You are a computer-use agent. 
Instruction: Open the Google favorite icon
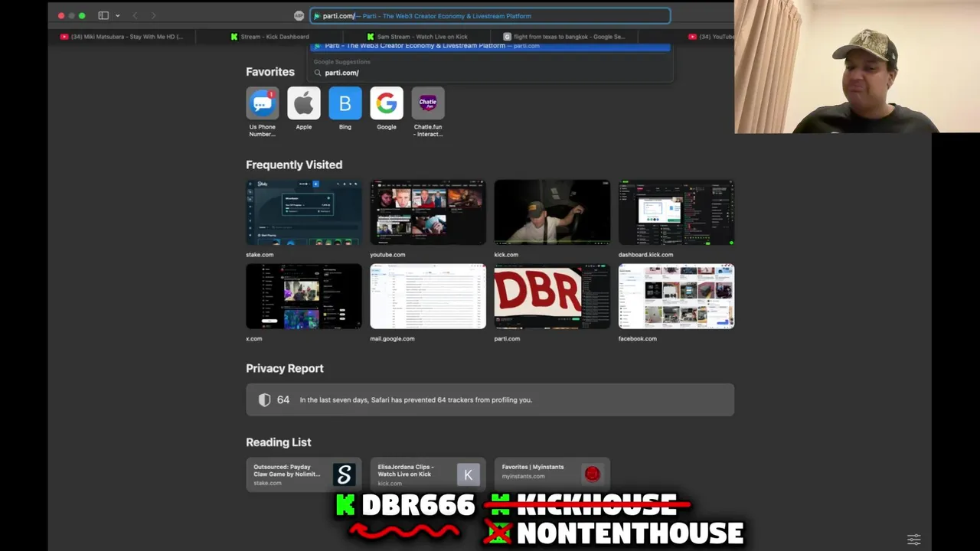386,103
